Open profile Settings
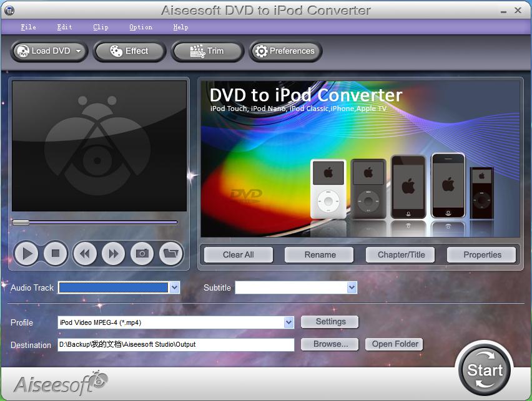 tap(330, 322)
